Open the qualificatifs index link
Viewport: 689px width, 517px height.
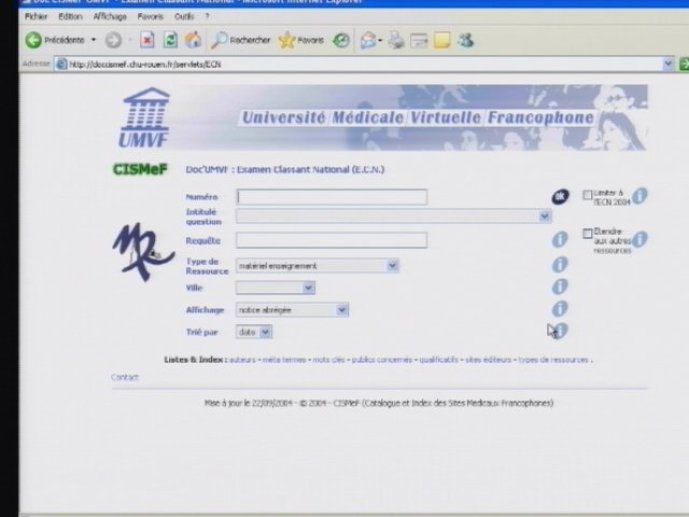click(x=439, y=360)
